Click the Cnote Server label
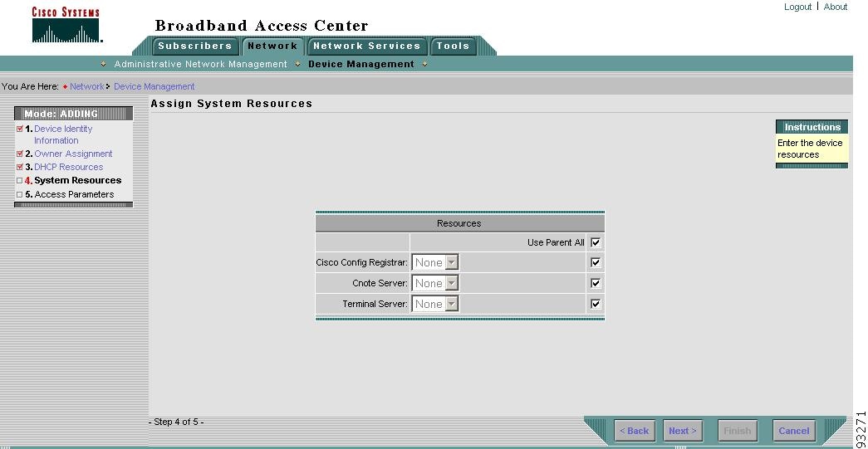The height and width of the screenshot is (449, 868). (380, 283)
